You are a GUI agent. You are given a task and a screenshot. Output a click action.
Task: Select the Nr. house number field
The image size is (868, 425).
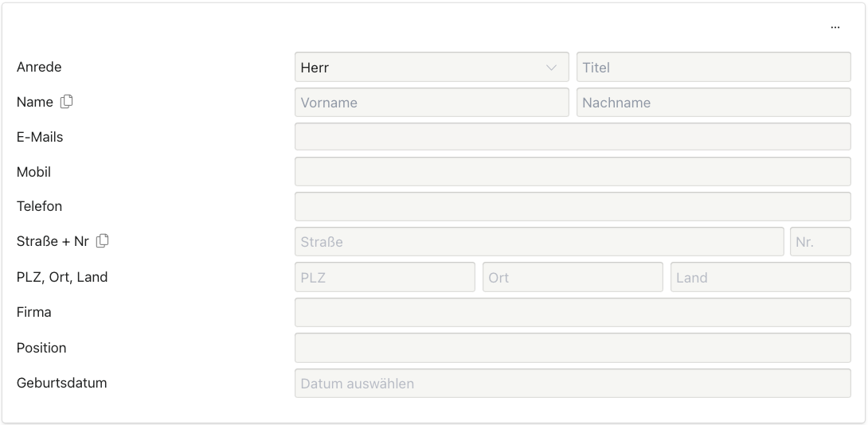click(x=820, y=241)
